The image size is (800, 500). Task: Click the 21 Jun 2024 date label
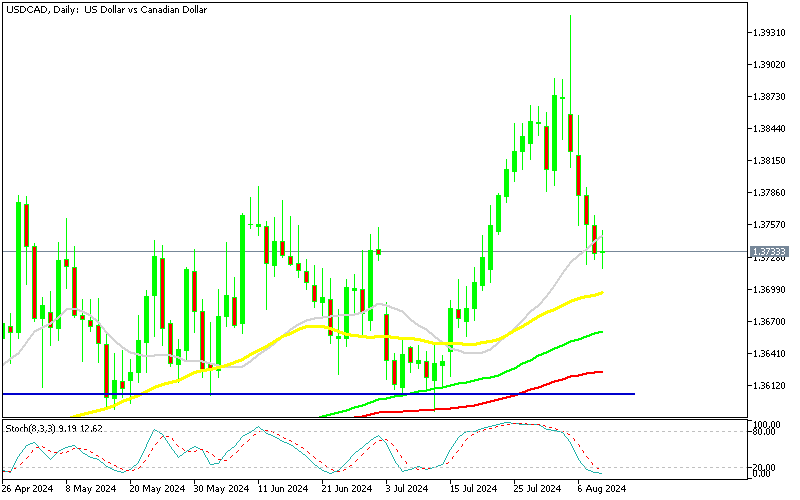[347, 489]
